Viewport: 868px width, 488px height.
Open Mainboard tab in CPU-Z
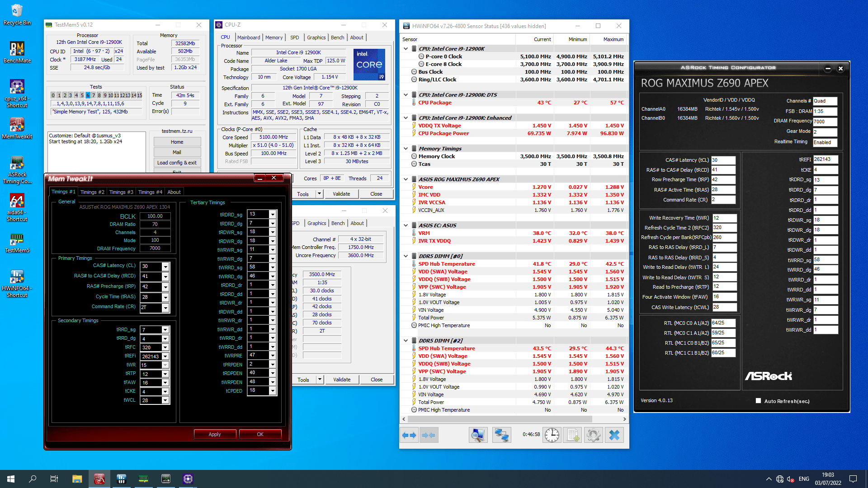click(249, 38)
